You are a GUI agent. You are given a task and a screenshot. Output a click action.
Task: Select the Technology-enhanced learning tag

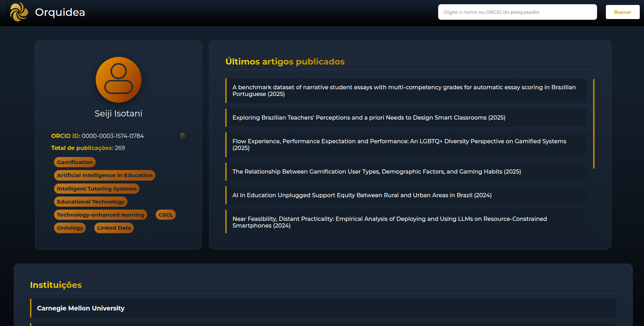coord(101,215)
